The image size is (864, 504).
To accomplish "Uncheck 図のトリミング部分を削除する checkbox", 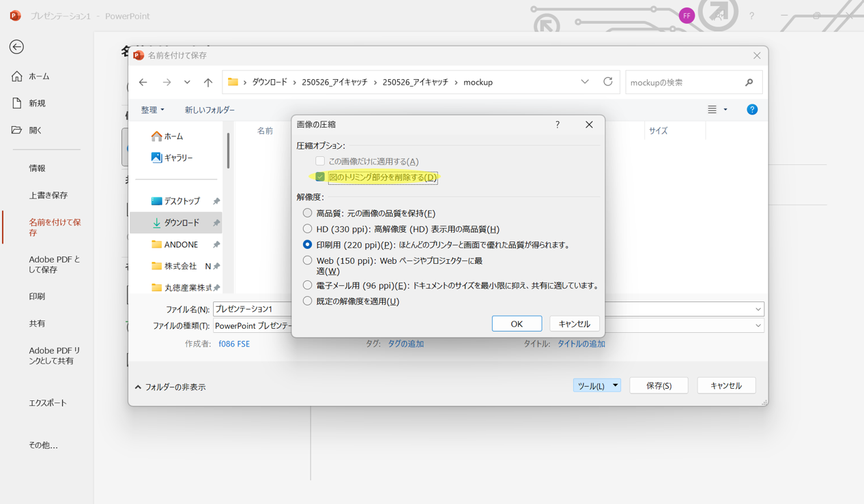I will pos(320,177).
